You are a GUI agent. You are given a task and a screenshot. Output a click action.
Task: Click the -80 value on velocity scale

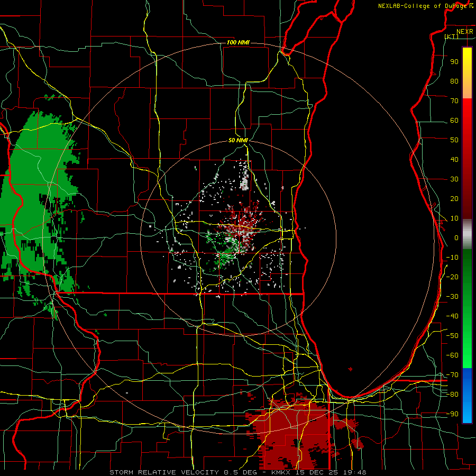pyautogui.click(x=452, y=395)
